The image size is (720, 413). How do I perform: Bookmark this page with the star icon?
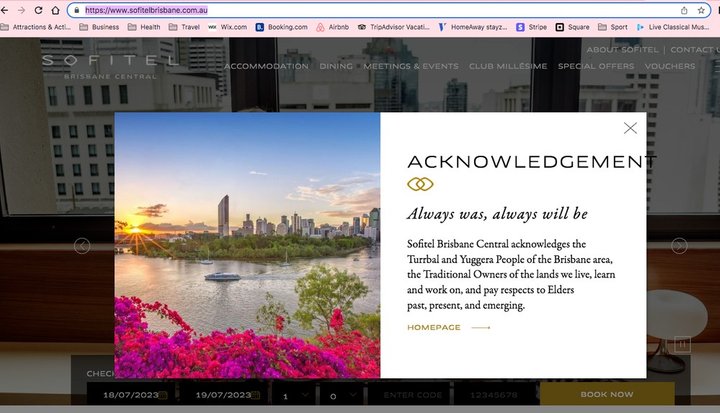(701, 10)
